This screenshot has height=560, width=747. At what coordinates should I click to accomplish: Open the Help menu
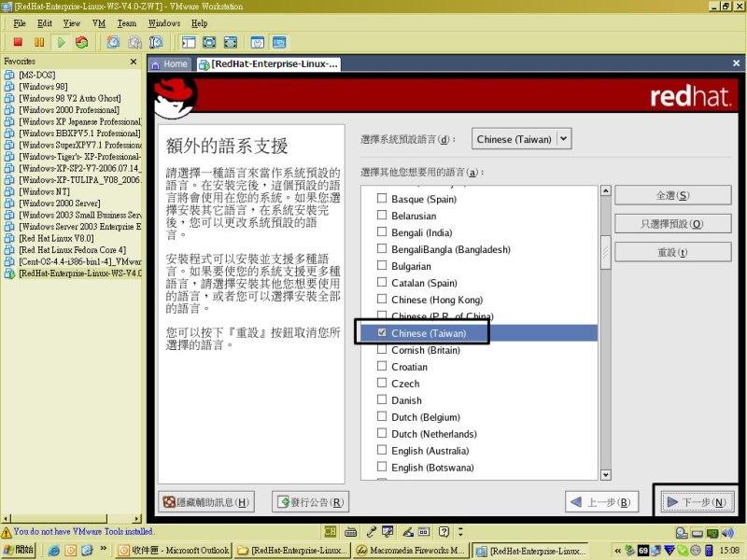pyautogui.click(x=199, y=23)
